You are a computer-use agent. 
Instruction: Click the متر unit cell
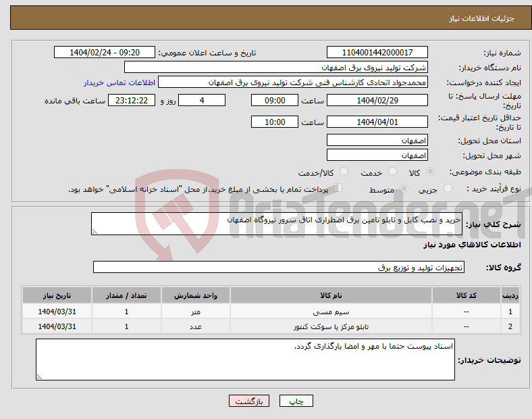(x=195, y=312)
